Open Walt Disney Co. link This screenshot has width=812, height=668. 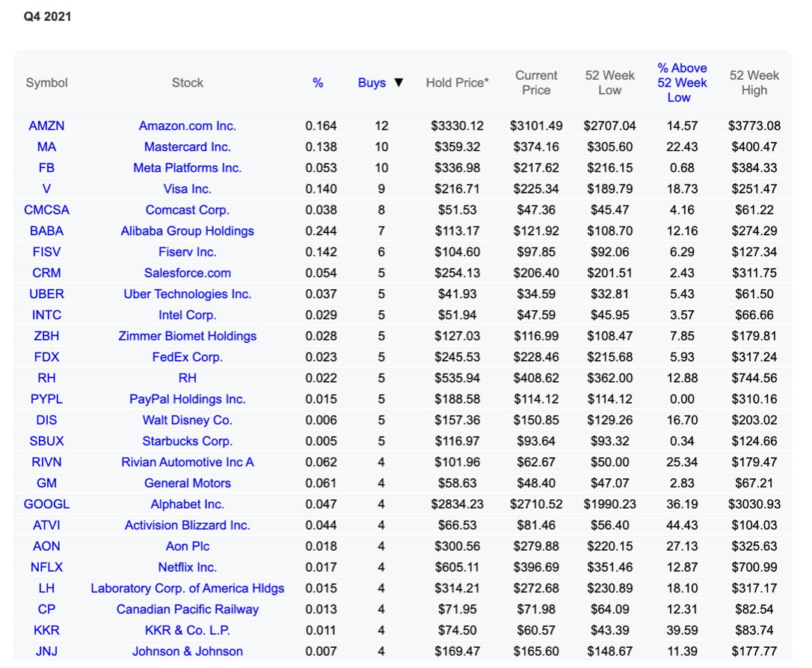coord(188,420)
